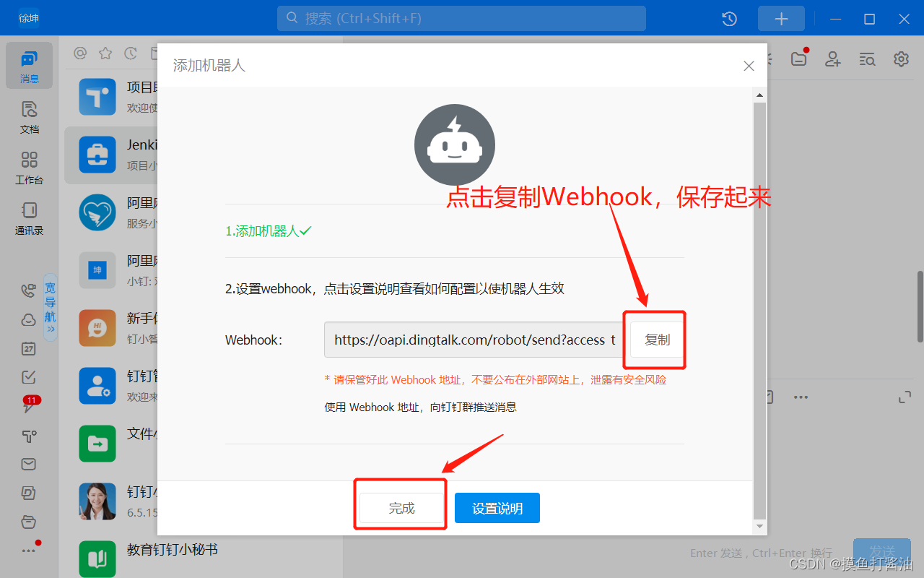This screenshot has height=578, width=924.
Task: Click the dialog scrollbar down arrow
Action: (759, 527)
